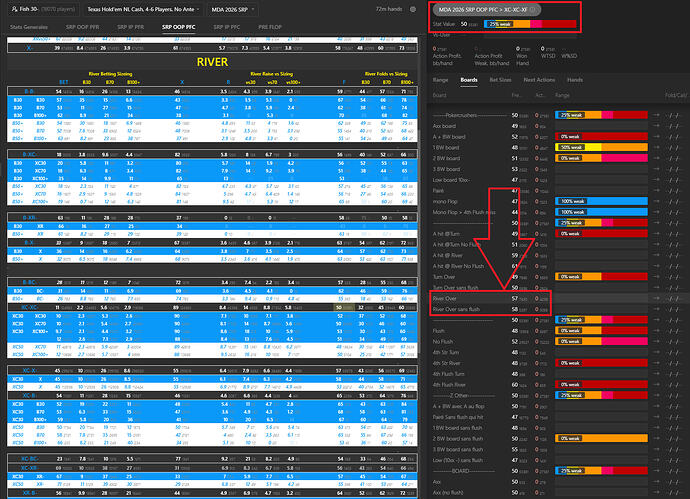Viewport: 690px width, 499px height.
Task: Click the arrow icon in the No Flush row
Action: tap(656, 341)
